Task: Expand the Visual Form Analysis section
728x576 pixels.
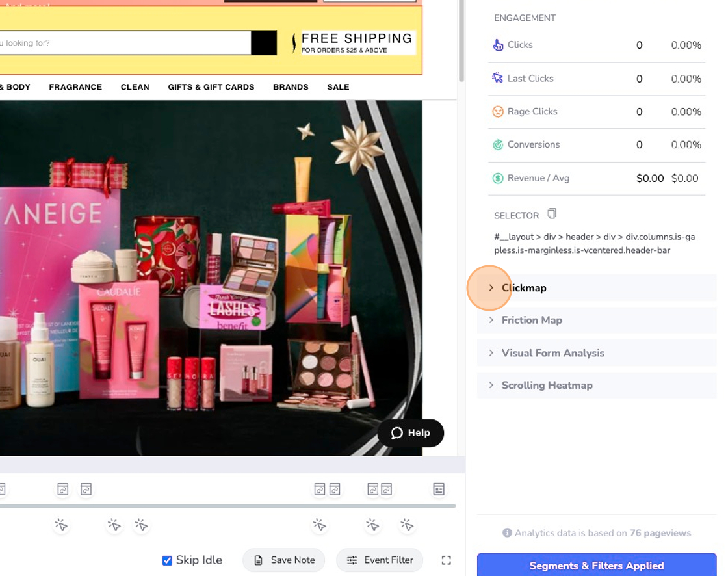Action: [x=597, y=353]
